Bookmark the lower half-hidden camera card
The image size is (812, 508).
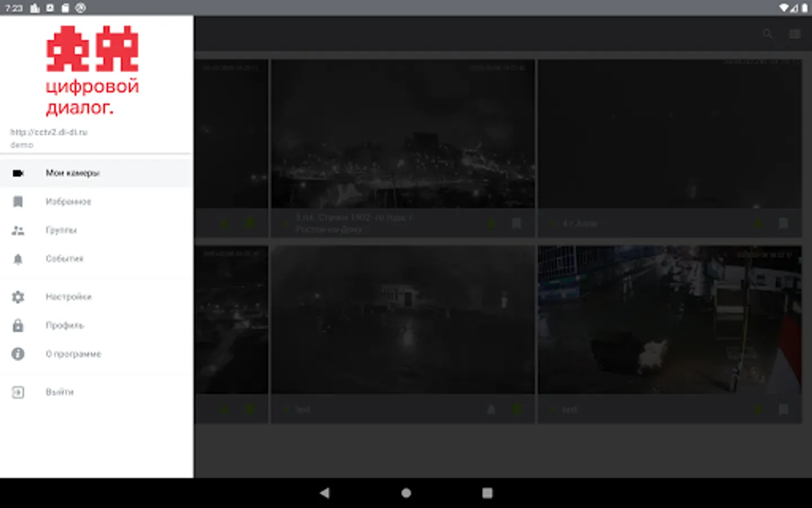250,409
